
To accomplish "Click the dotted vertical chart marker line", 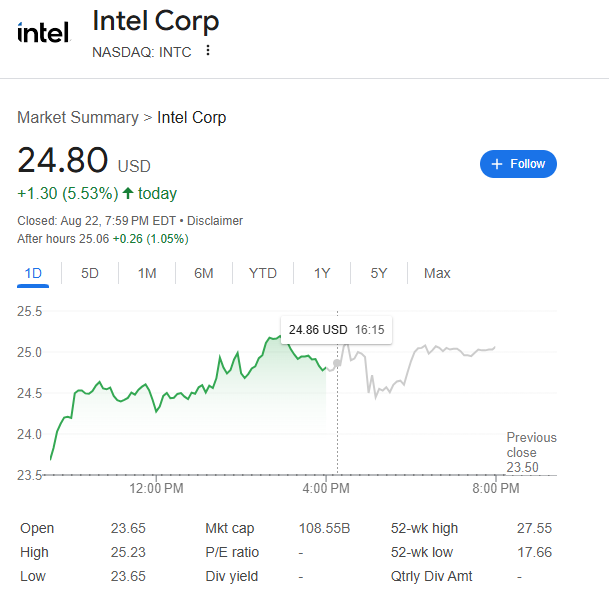I will (337, 420).
